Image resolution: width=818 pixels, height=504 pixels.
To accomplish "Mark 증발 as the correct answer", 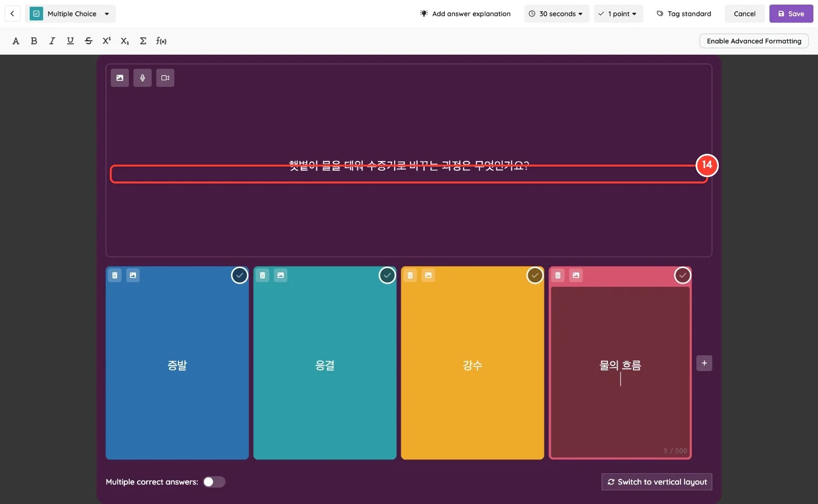I will (x=239, y=276).
